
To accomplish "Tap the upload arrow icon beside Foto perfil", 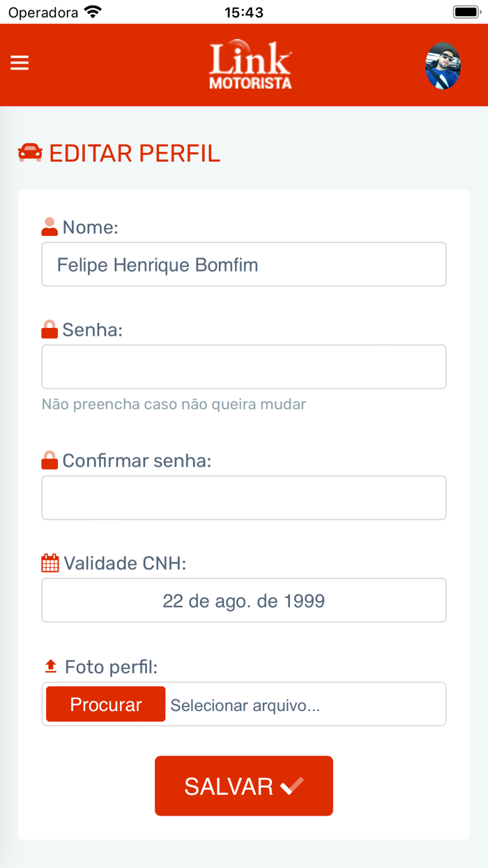I will point(50,667).
